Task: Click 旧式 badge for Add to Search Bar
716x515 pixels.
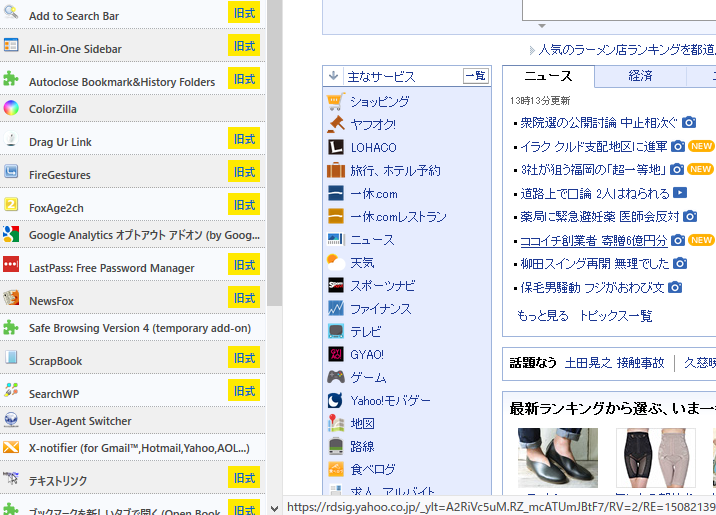Action: tap(244, 13)
